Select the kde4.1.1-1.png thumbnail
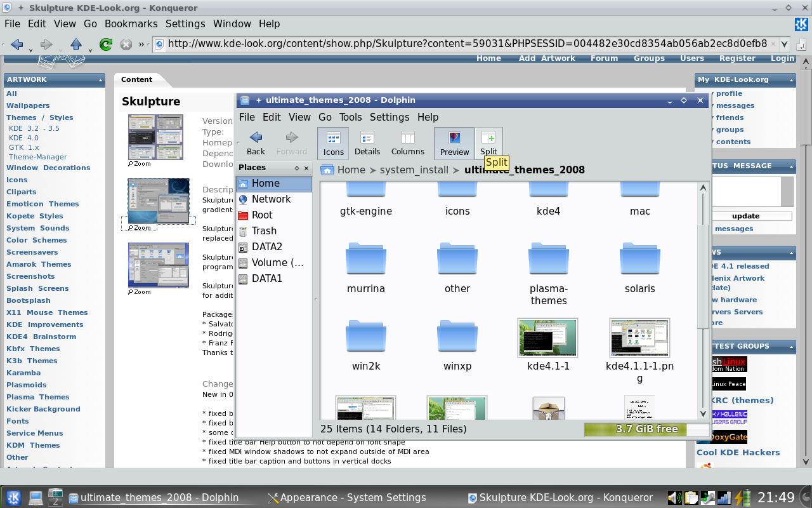The image size is (812, 508). (639, 338)
